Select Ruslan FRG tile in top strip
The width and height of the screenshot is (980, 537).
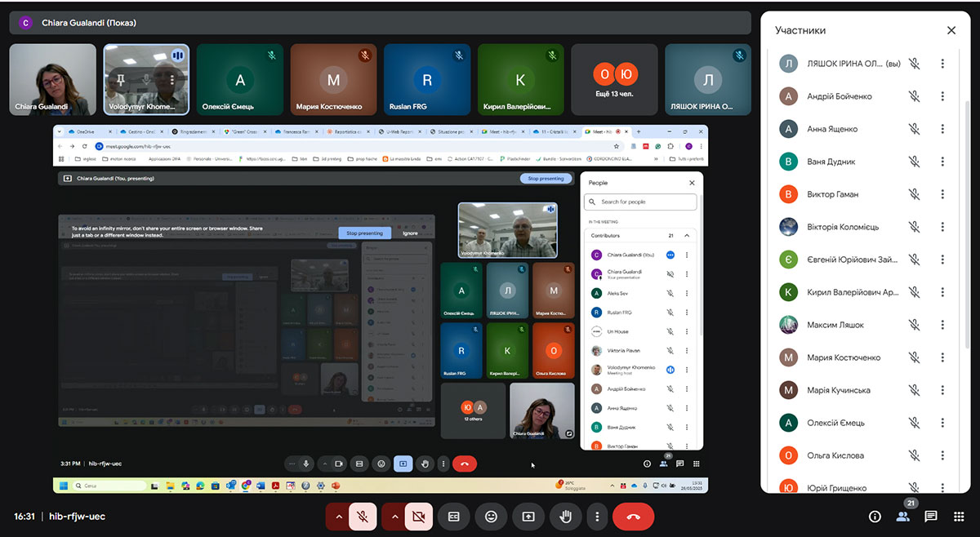pos(427,79)
